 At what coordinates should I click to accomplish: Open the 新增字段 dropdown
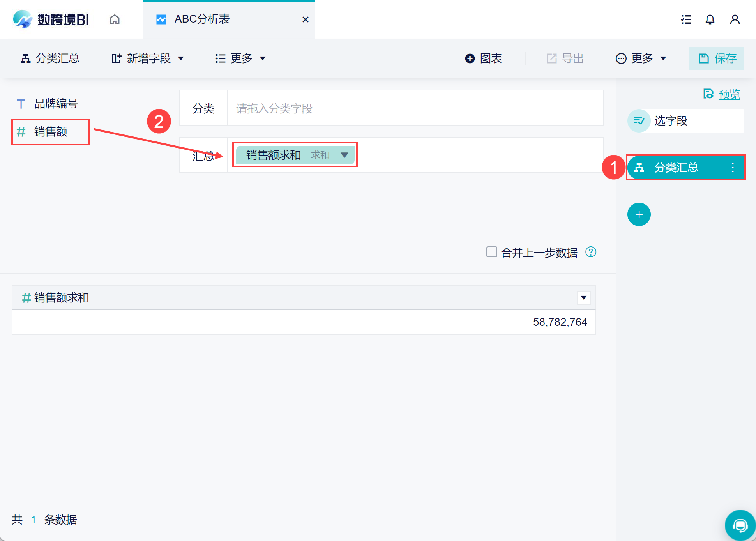click(x=148, y=58)
